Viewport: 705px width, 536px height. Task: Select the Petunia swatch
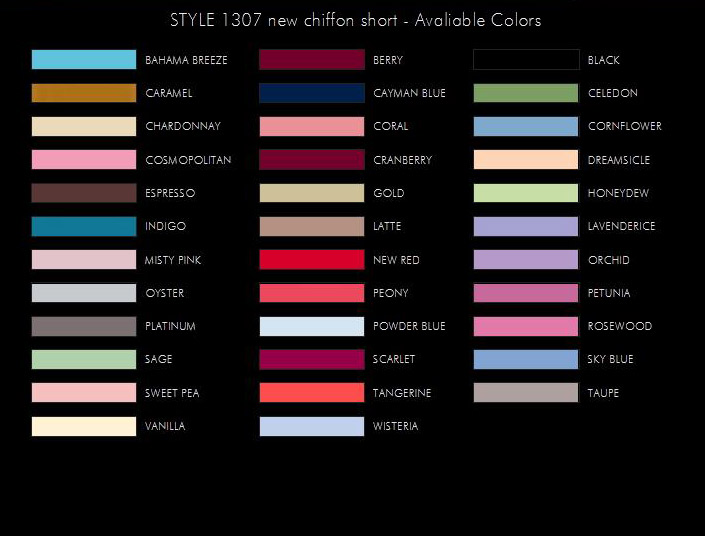click(x=526, y=293)
